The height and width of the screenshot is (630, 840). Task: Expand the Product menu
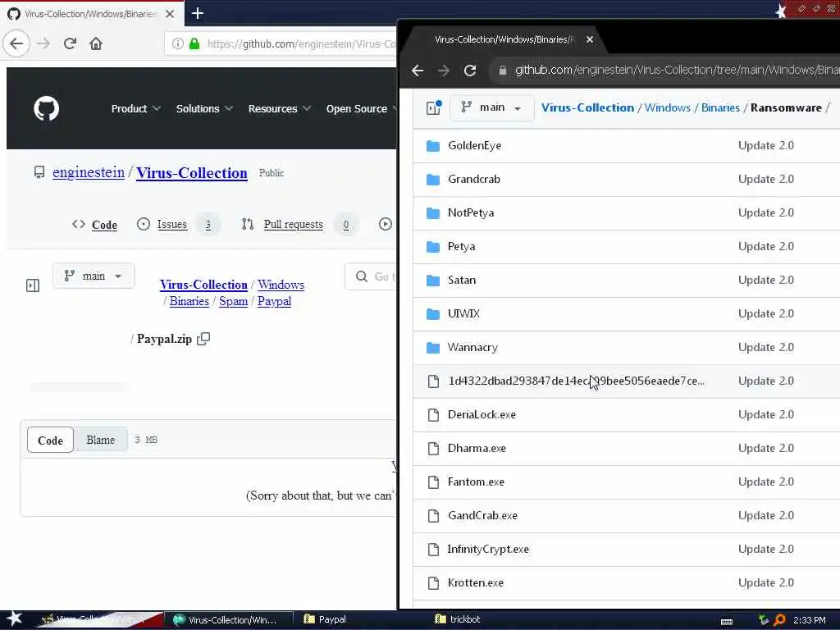(135, 109)
